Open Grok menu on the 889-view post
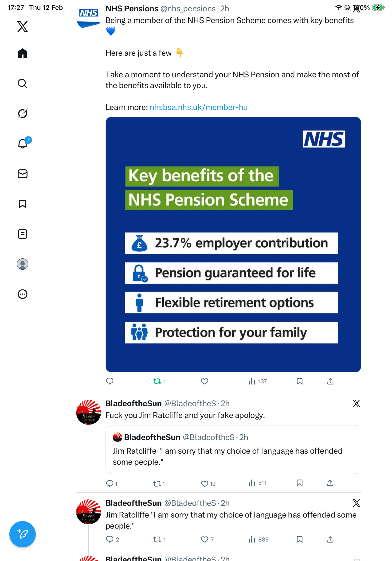 coord(356,503)
